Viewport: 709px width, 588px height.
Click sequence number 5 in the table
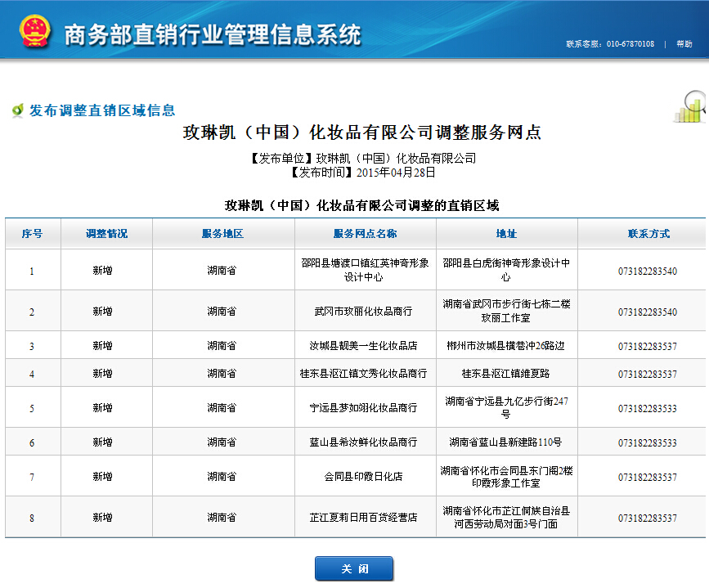click(x=32, y=408)
